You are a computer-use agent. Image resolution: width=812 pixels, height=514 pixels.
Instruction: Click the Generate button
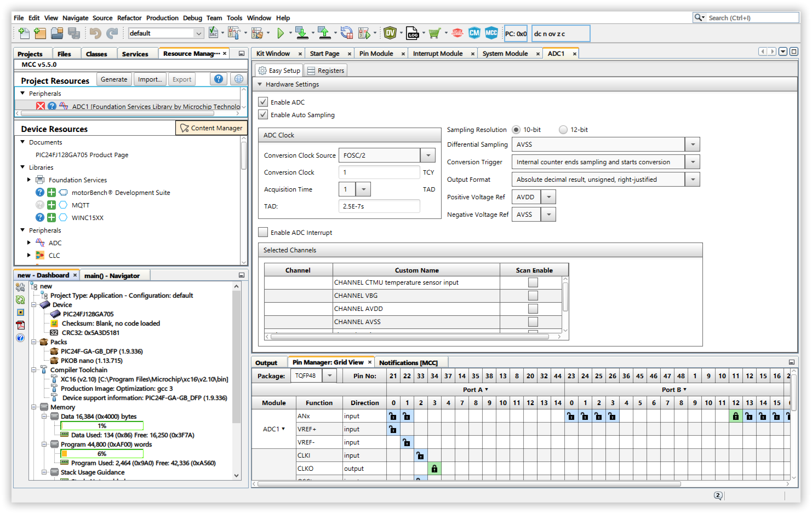tap(114, 79)
